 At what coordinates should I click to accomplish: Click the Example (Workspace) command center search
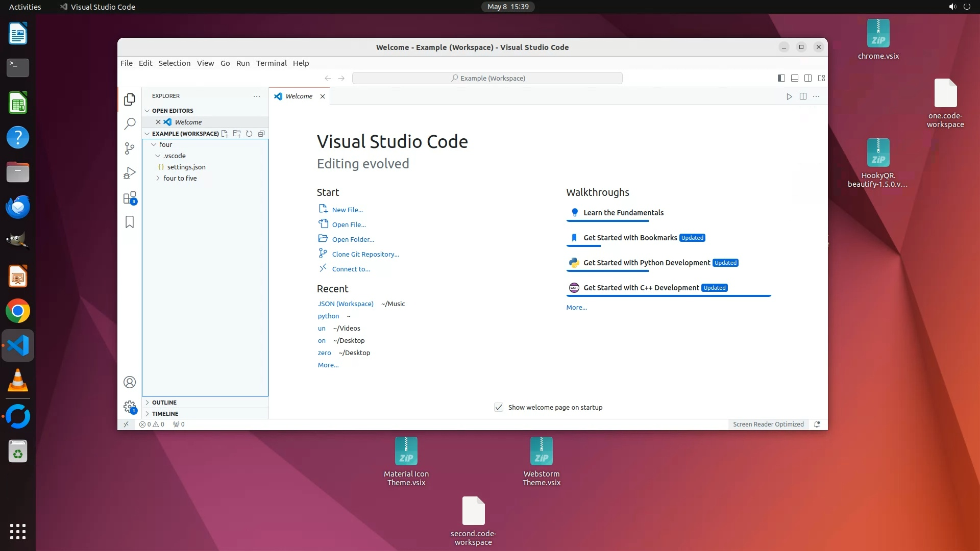[x=487, y=78]
